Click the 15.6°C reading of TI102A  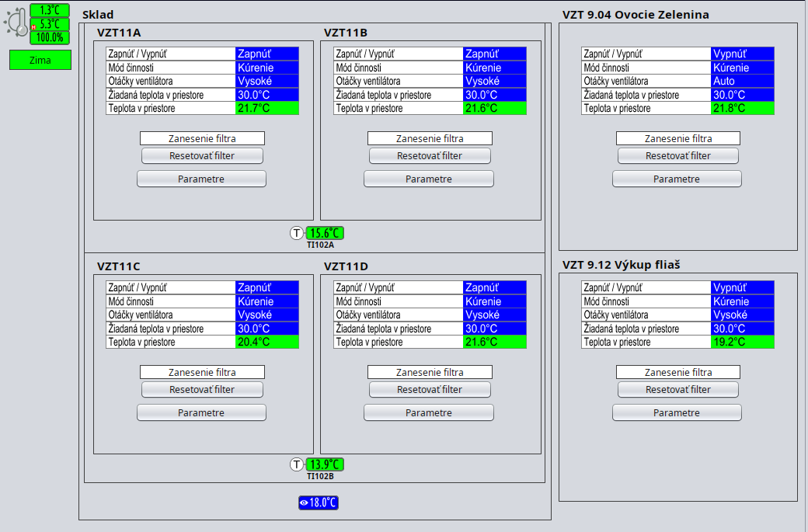[x=325, y=233]
